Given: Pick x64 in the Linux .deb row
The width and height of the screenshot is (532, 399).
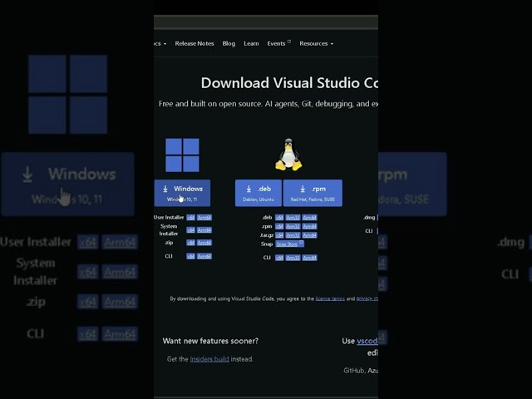Looking at the screenshot, I should [x=279, y=218].
